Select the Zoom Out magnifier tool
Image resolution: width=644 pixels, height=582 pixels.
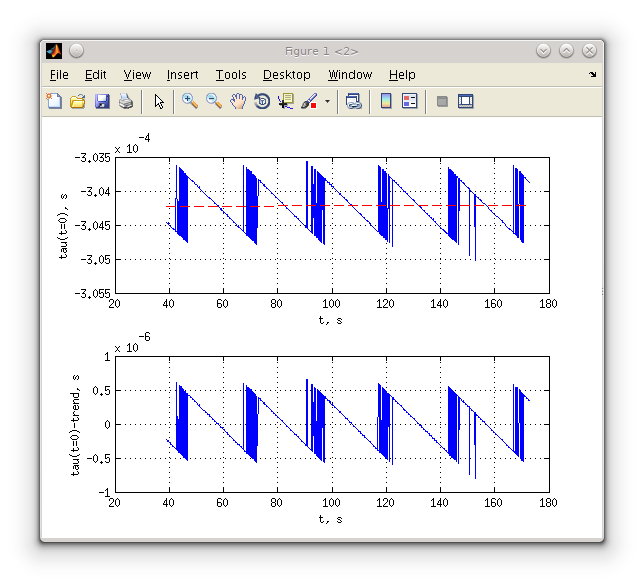click(x=213, y=101)
